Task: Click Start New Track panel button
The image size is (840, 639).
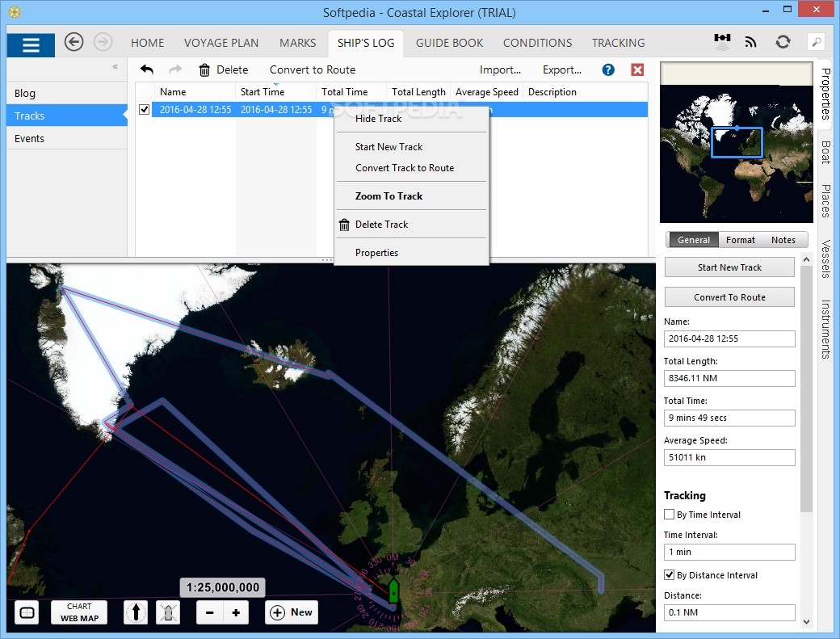Action: tap(729, 267)
